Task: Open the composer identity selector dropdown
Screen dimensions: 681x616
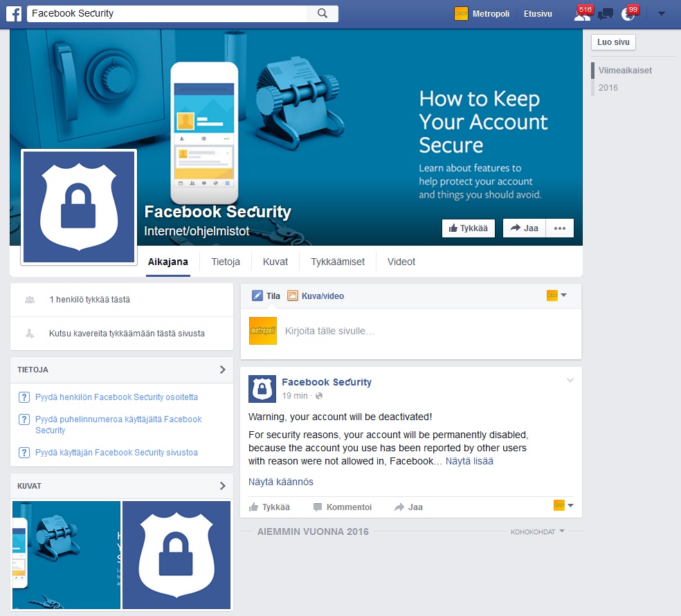Action: point(557,296)
